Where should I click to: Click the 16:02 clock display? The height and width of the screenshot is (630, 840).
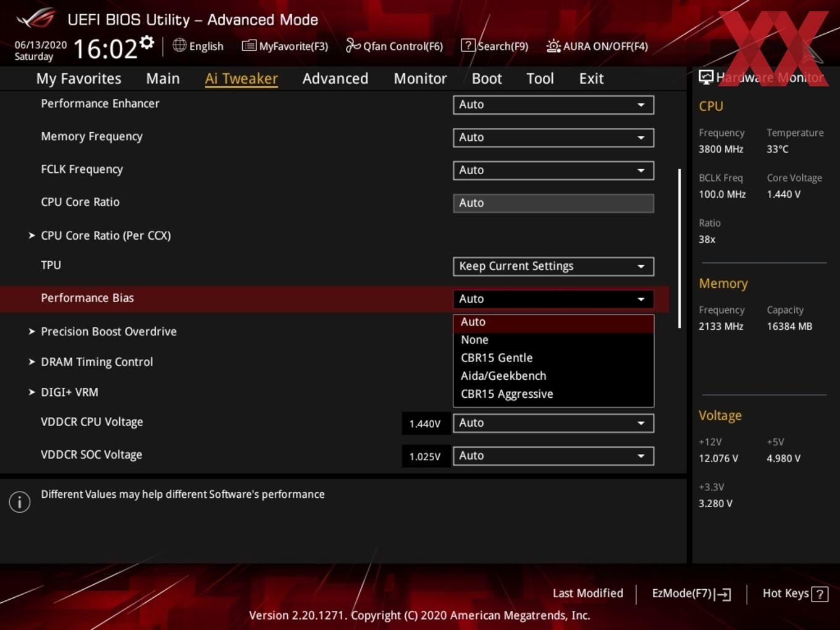coord(105,49)
